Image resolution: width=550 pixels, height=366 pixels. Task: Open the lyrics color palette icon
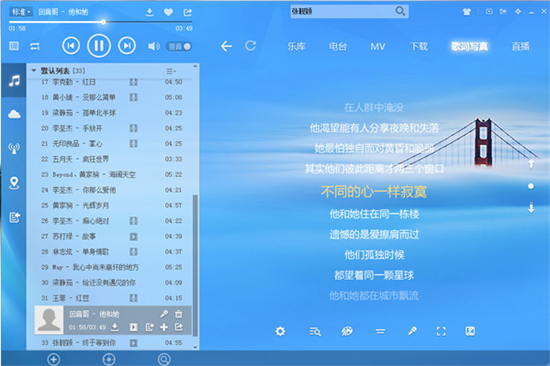click(x=347, y=331)
